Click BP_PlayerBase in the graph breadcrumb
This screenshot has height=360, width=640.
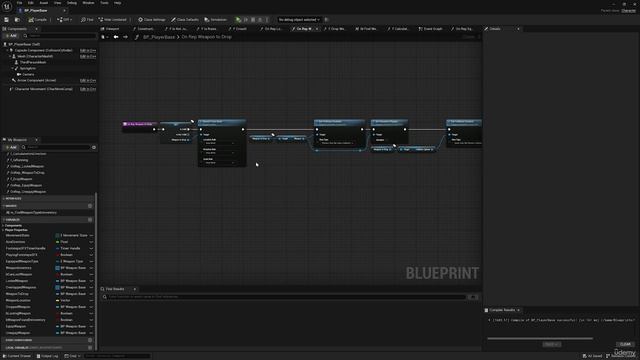click(159, 37)
